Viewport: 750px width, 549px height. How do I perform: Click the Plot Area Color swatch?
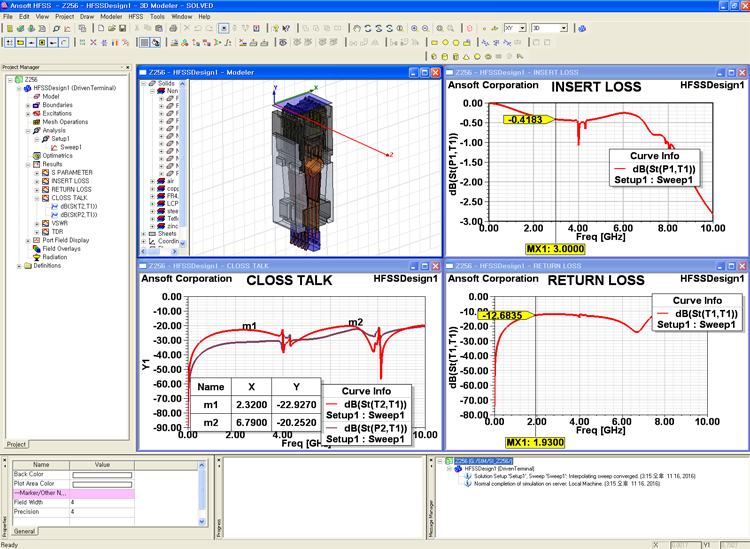pyautogui.click(x=102, y=484)
